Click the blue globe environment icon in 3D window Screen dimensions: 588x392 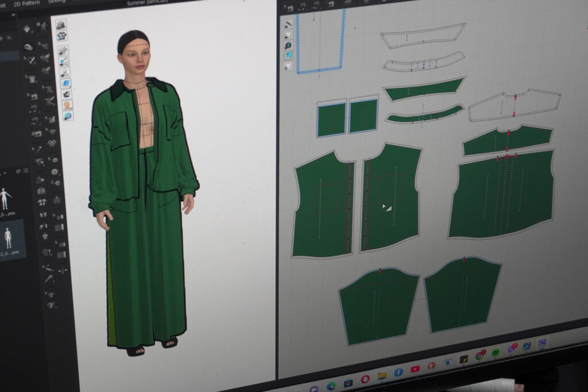[68, 116]
